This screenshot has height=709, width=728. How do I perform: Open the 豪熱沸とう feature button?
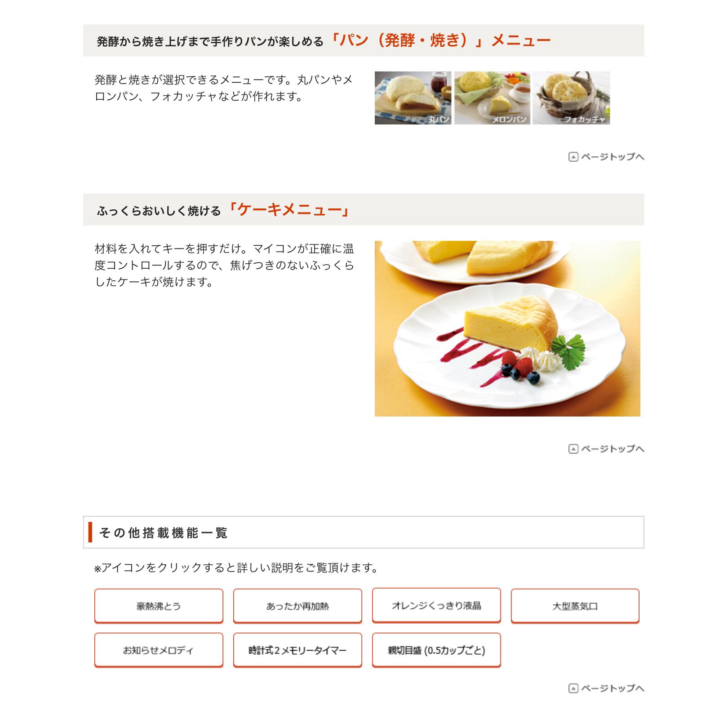[x=159, y=606]
